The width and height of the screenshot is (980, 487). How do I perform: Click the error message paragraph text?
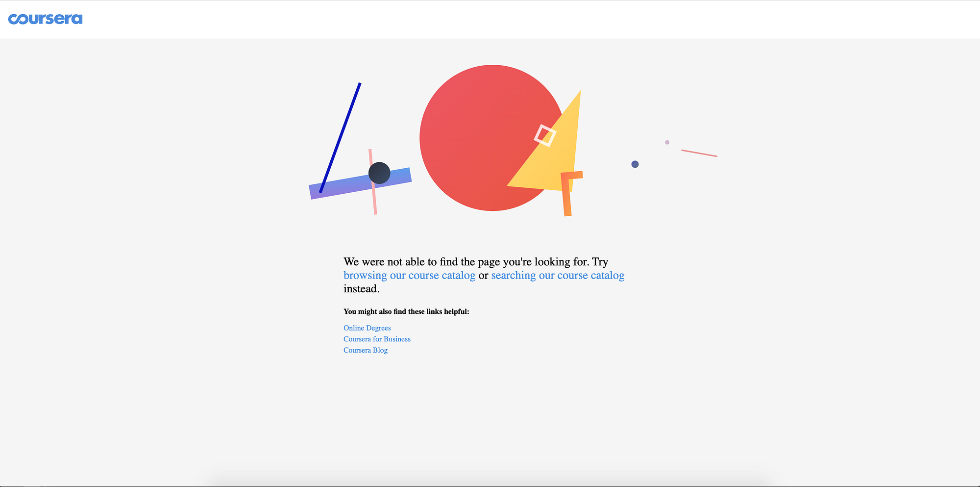475,261
